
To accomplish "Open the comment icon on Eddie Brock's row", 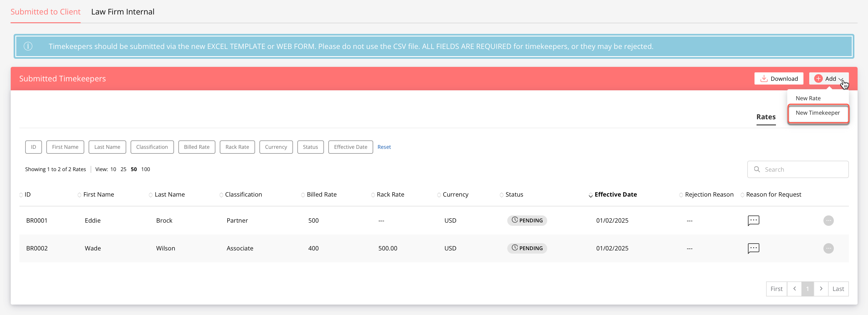I will pyautogui.click(x=753, y=220).
